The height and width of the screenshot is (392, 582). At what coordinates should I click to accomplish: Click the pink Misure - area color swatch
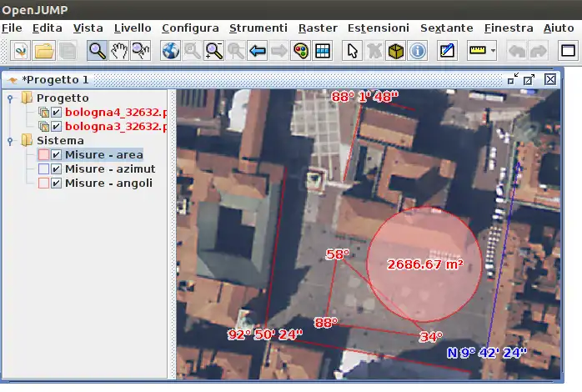pyautogui.click(x=43, y=155)
